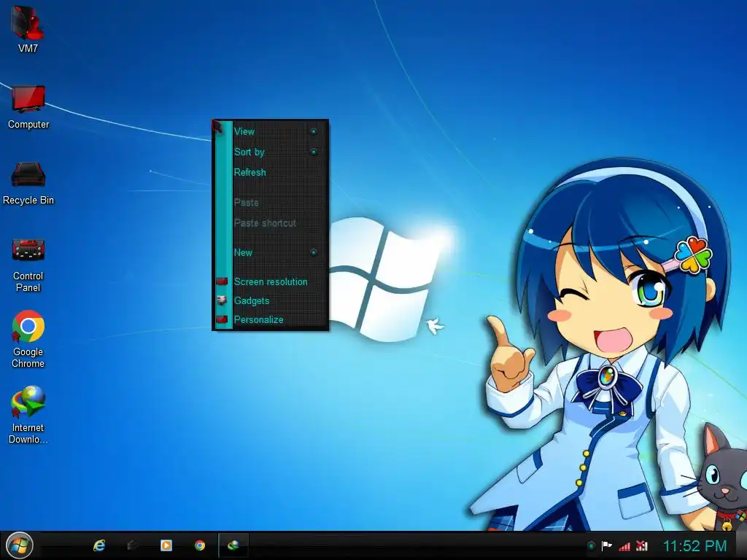The width and height of the screenshot is (747, 560).
Task: Click the icon beside Screen resolution
Action: point(222,281)
